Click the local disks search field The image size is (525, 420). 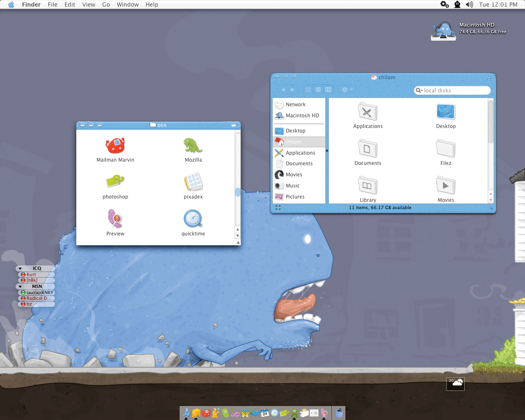[452, 90]
